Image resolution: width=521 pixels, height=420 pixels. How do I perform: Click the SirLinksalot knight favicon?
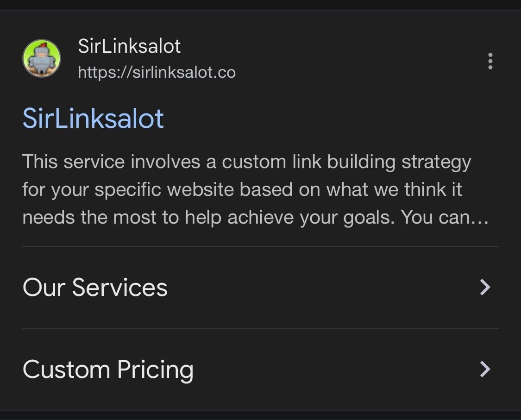(42, 58)
